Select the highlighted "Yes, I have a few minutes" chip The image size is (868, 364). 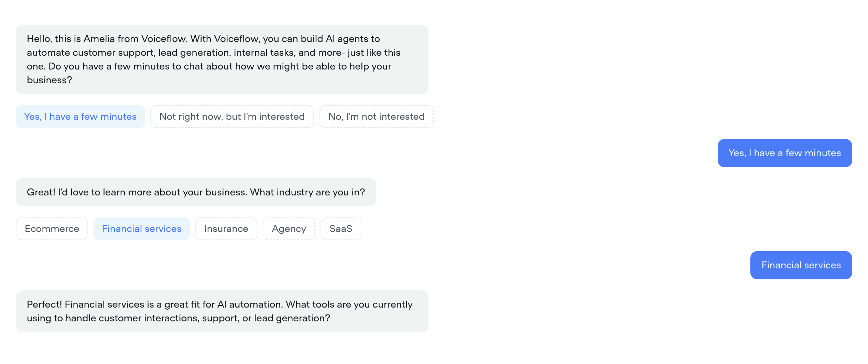[x=80, y=117]
